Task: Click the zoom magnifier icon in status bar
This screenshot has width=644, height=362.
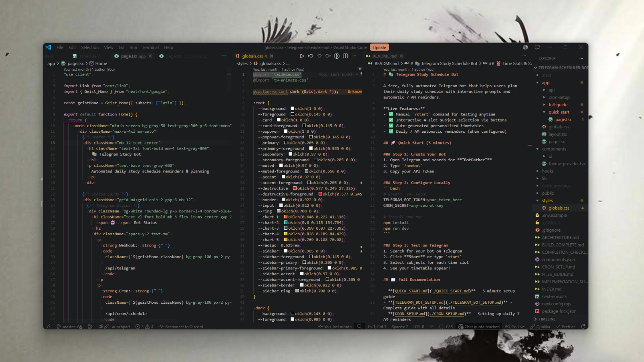Action: click(x=359, y=327)
